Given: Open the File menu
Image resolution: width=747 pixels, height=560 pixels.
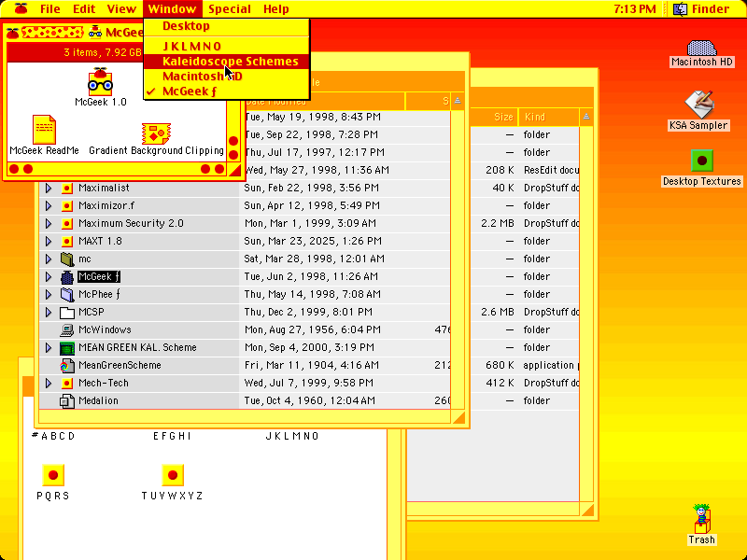Looking at the screenshot, I should (50, 9).
